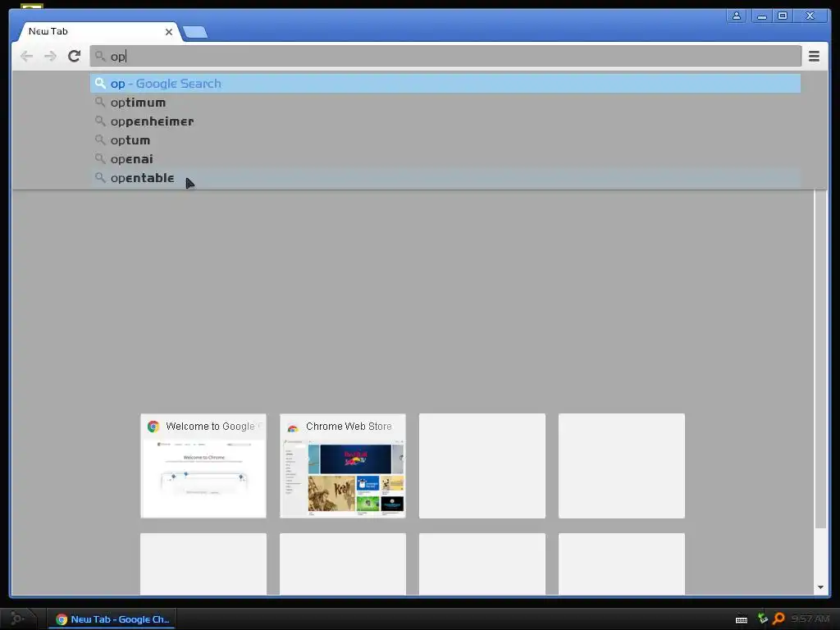This screenshot has height=630, width=840.
Task: Close the New Tab tab
Action: pyautogui.click(x=169, y=32)
